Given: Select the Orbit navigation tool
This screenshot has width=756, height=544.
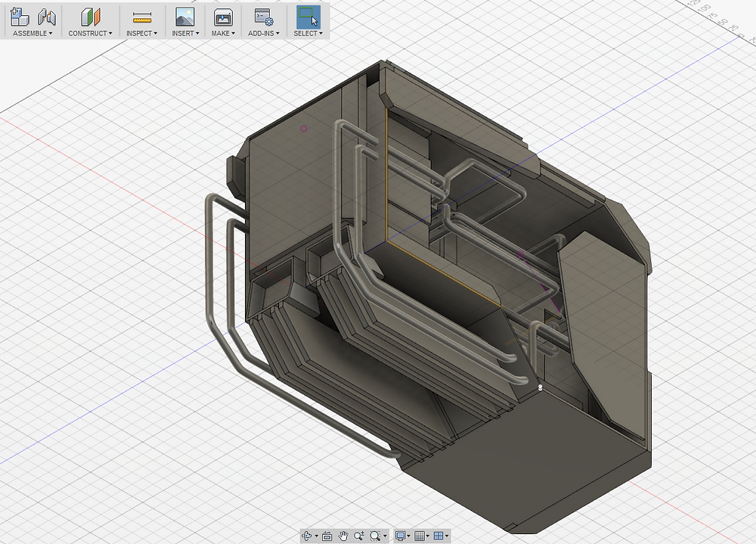Looking at the screenshot, I should point(307,536).
